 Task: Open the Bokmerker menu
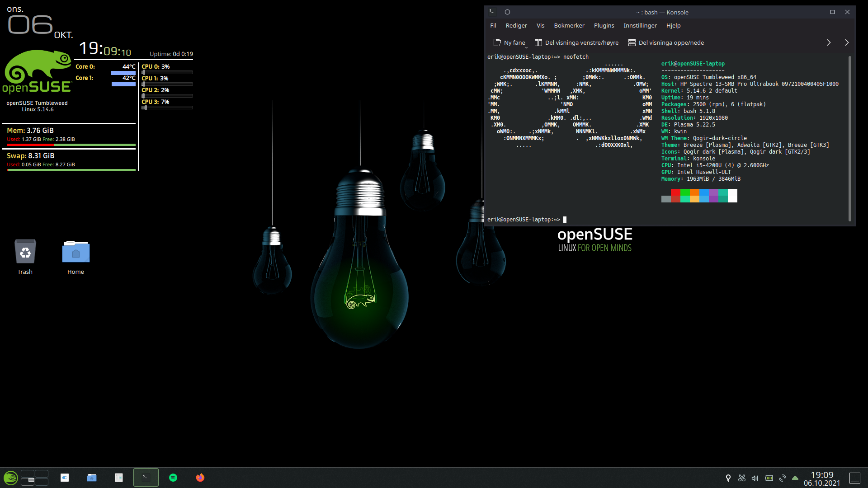(x=569, y=26)
